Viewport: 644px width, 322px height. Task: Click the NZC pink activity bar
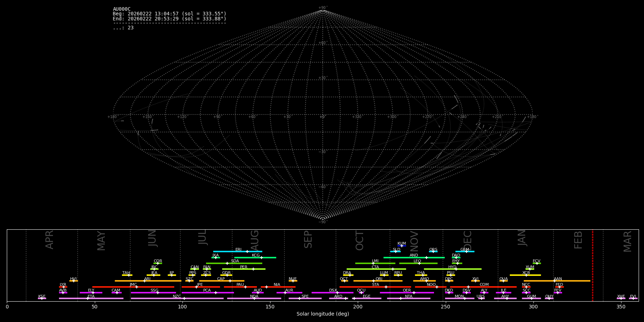click(177, 298)
